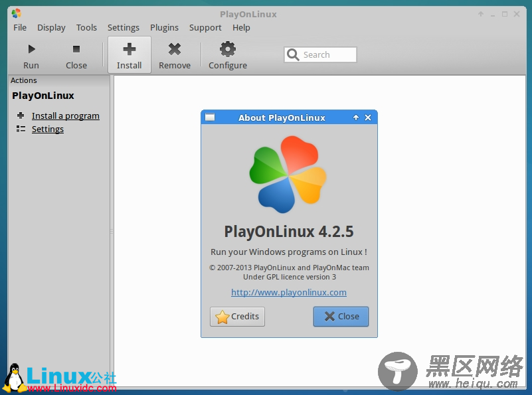532x395 pixels.
Task: Open the Display menu
Action: point(51,27)
